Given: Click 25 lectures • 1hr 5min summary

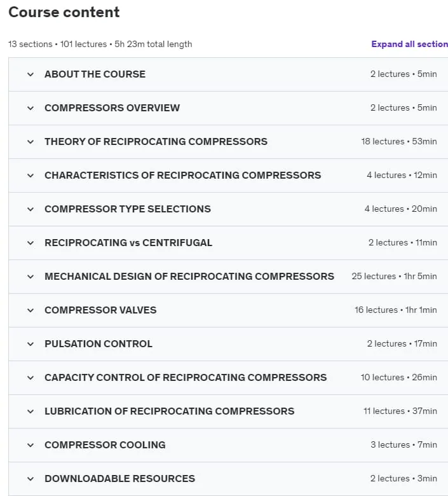Looking at the screenshot, I should pyautogui.click(x=394, y=276).
